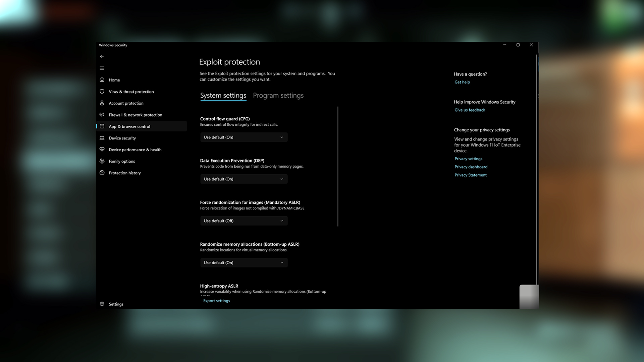
Task: Close the Windows Security window
Action: 531,45
